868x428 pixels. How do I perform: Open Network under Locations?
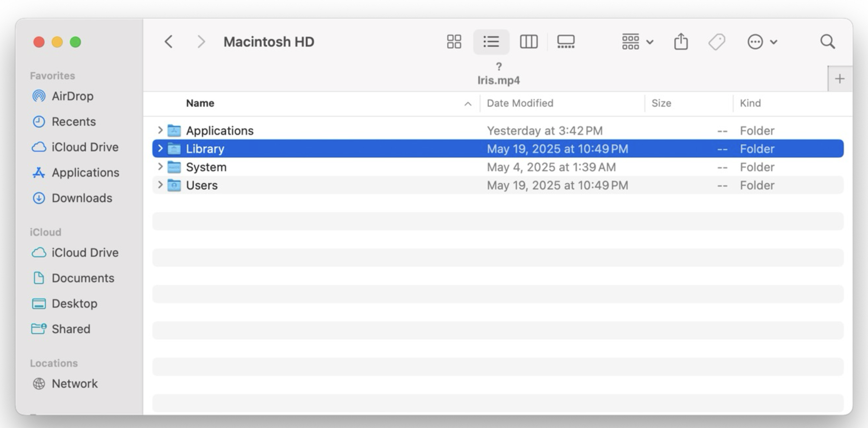tap(74, 384)
